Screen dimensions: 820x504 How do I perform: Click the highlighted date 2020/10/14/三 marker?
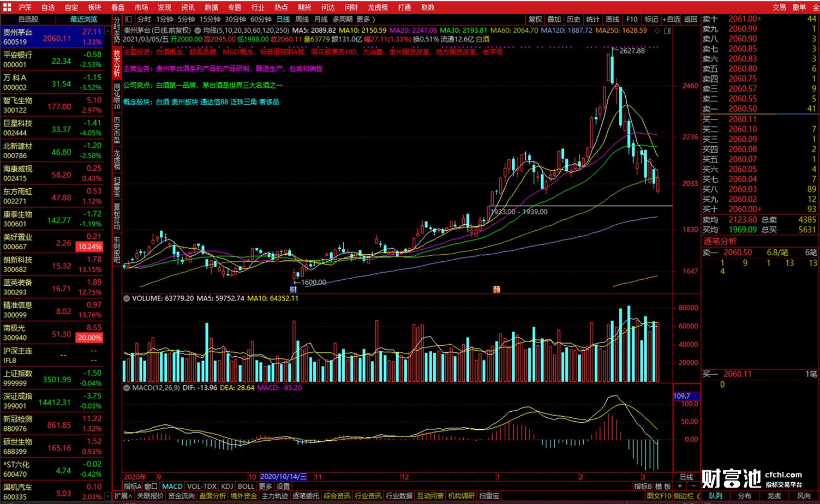(283, 477)
